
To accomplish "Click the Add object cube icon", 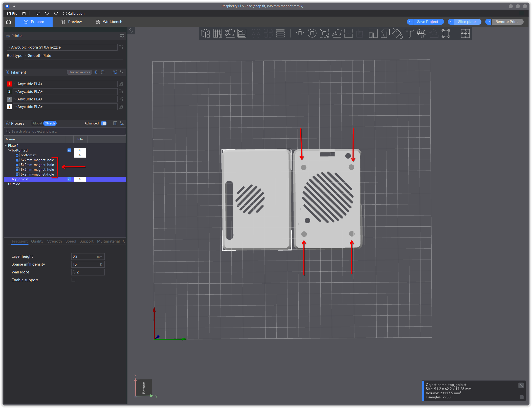I will click(x=205, y=33).
